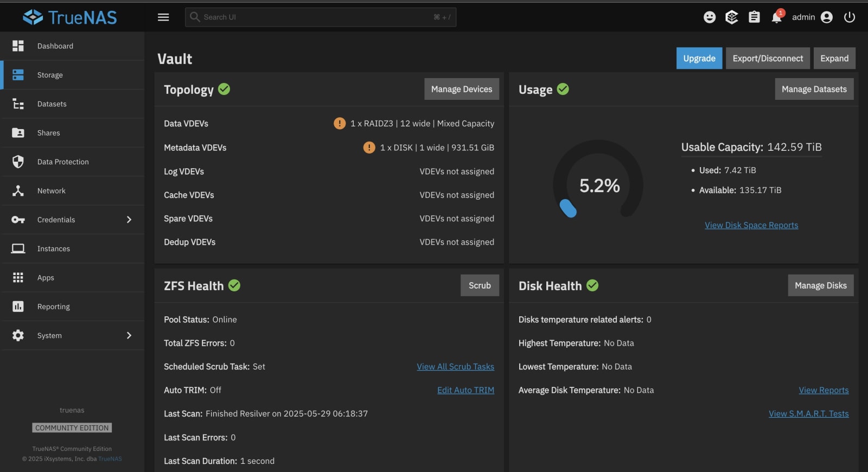Screen dimensions: 868x472
Task: Click the Expand pool button
Action: (x=834, y=59)
